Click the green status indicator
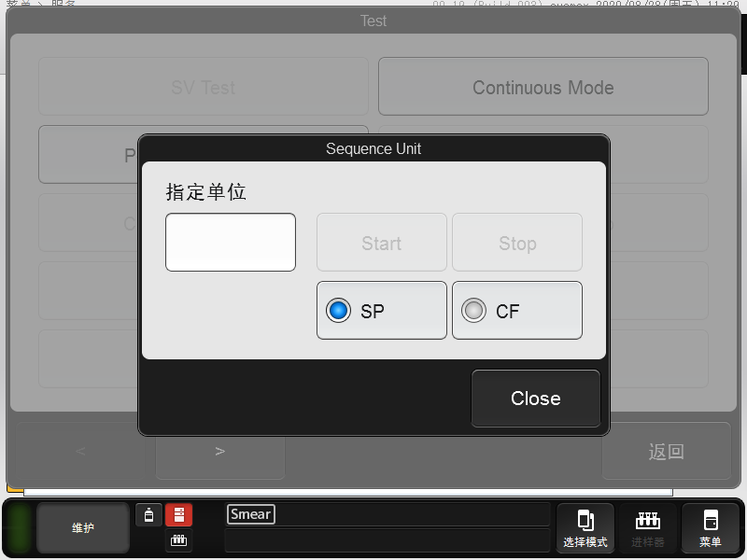747x560 pixels. [20, 527]
